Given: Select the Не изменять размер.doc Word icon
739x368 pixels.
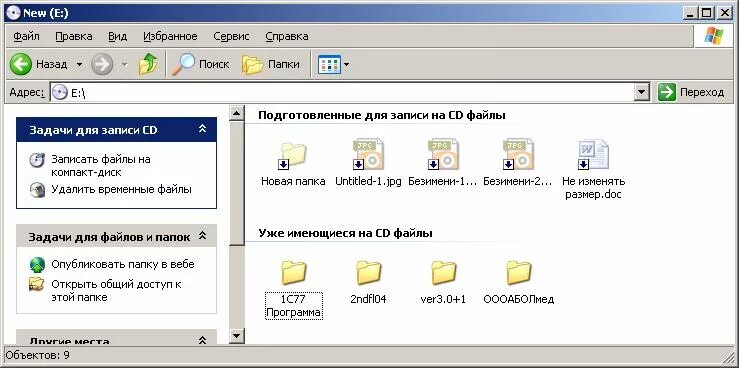Looking at the screenshot, I should [x=593, y=154].
